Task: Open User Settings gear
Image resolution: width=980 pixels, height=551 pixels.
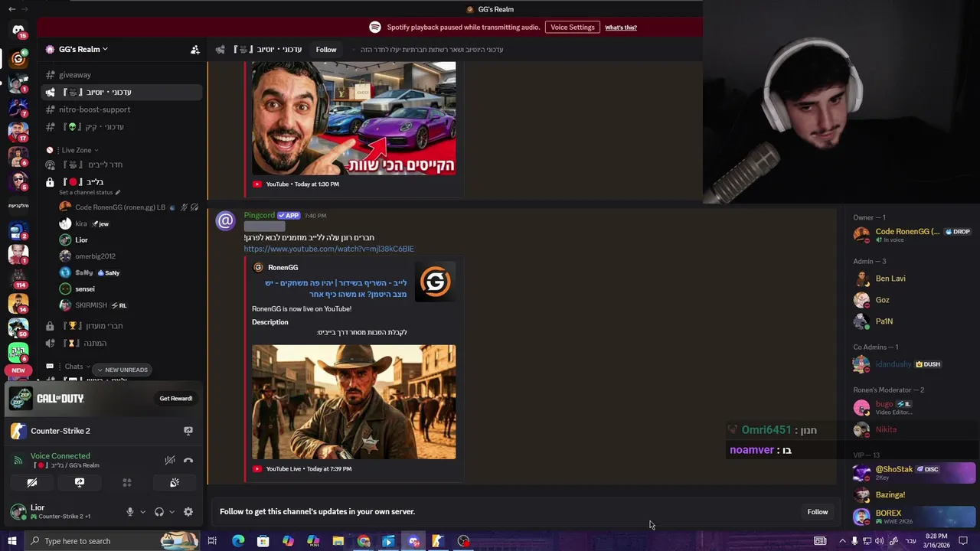Action: pos(188,512)
